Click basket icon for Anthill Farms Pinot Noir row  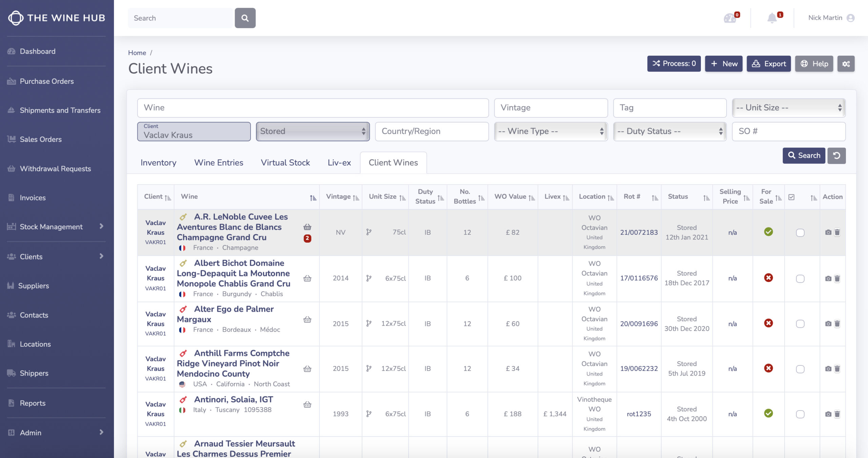[x=307, y=369]
